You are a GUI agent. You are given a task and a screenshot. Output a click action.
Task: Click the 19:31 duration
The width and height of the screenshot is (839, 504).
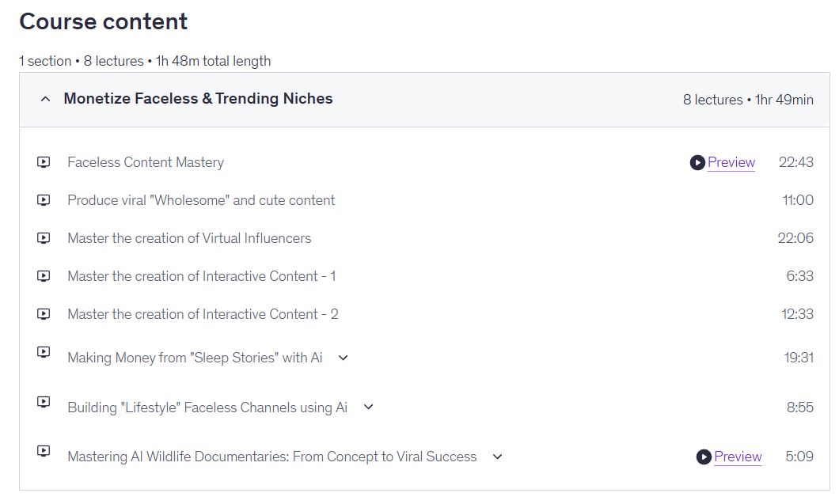[x=799, y=358]
